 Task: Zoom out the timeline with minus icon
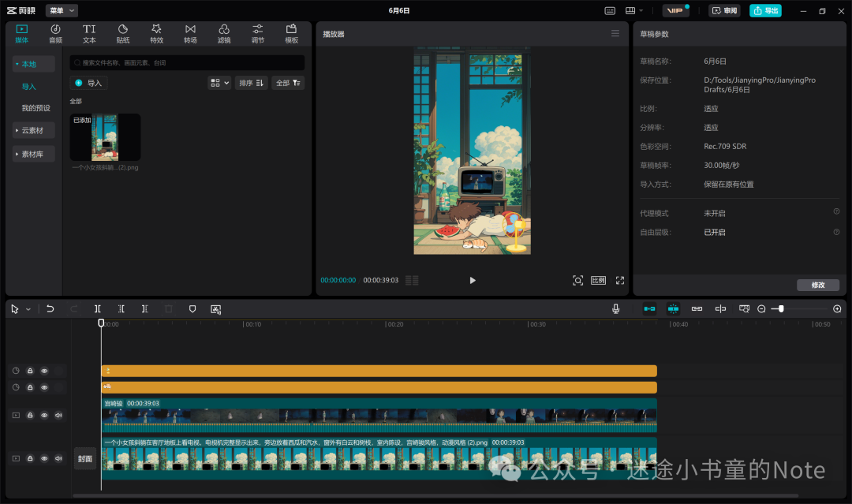click(761, 309)
